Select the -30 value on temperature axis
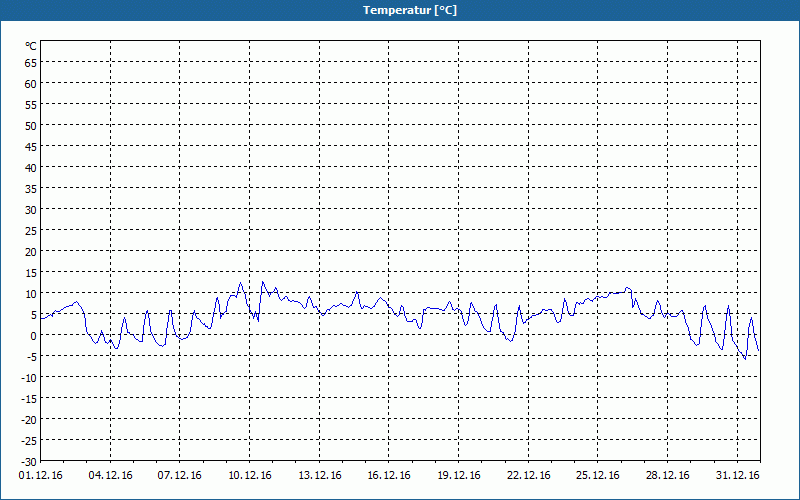 (x=29, y=462)
